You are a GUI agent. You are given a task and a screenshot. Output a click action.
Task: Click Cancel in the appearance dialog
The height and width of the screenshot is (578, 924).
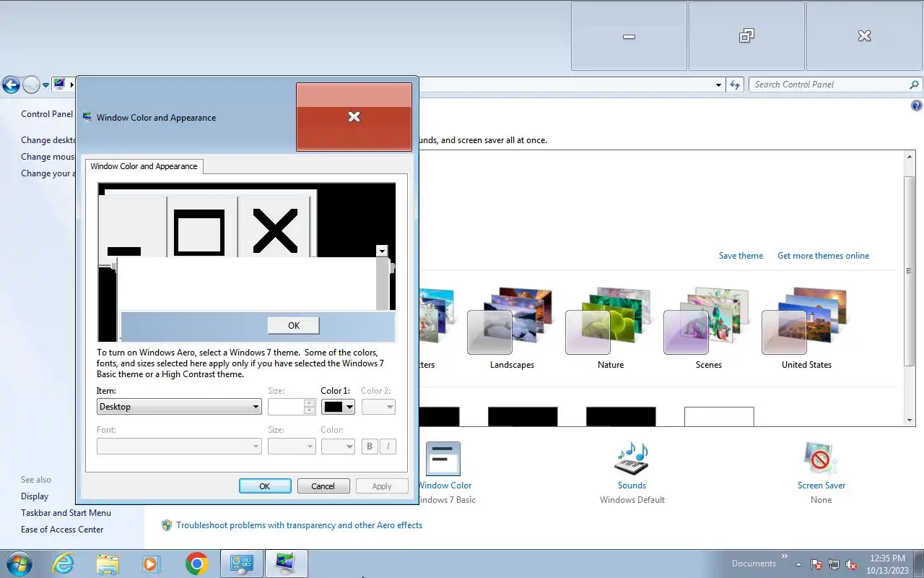click(323, 486)
